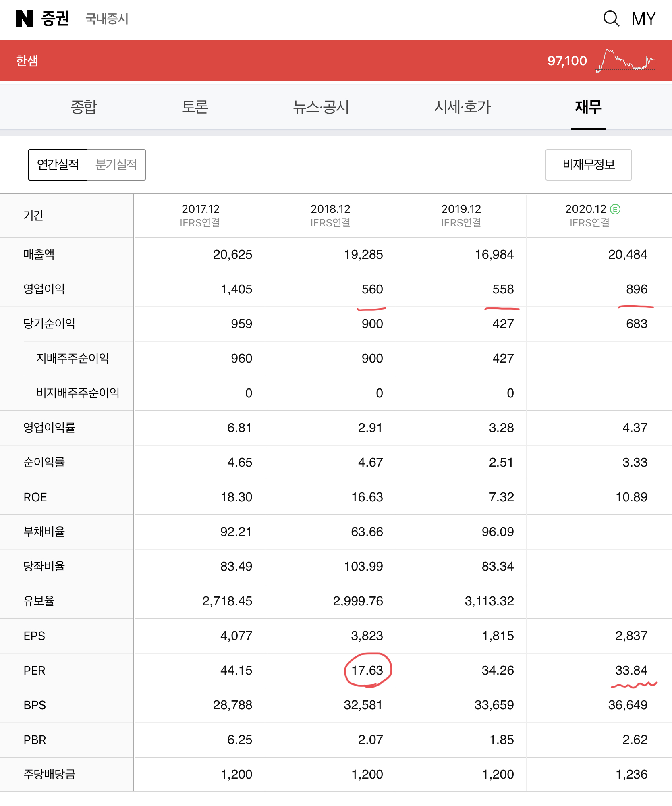Switch to the 종합 tab

click(x=84, y=107)
